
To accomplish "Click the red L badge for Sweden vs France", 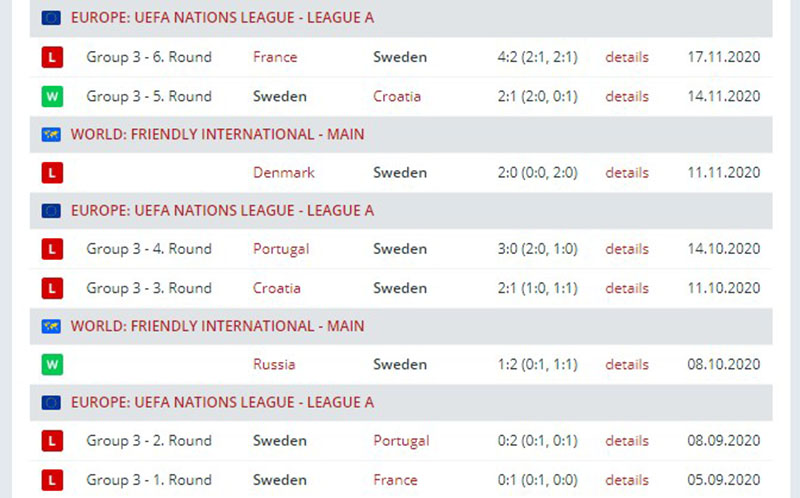I will tap(51, 480).
